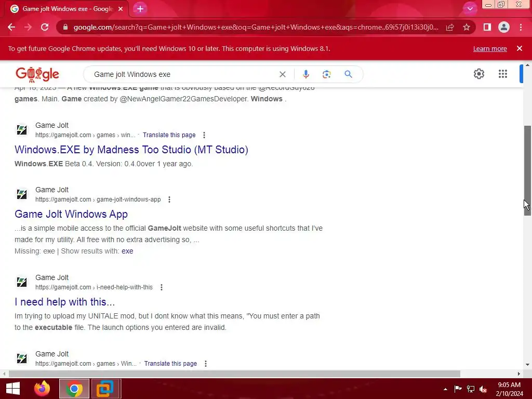532x399 pixels.
Task: Click the muted volume tray icon
Action: (483, 389)
